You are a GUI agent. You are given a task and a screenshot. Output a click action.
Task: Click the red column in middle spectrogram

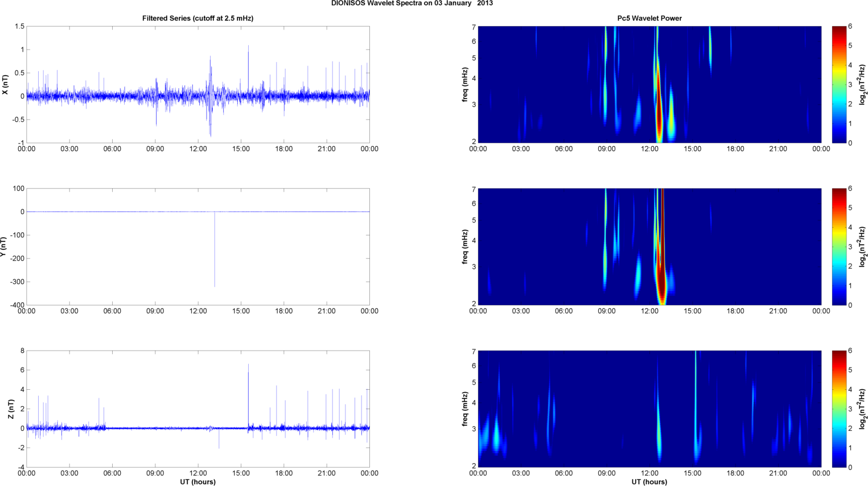[661, 245]
